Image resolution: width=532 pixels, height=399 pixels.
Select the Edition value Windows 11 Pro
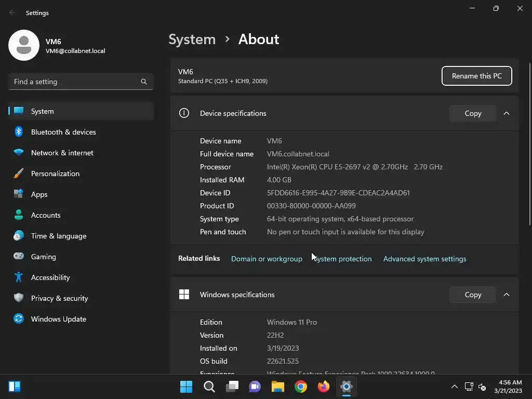(292, 322)
